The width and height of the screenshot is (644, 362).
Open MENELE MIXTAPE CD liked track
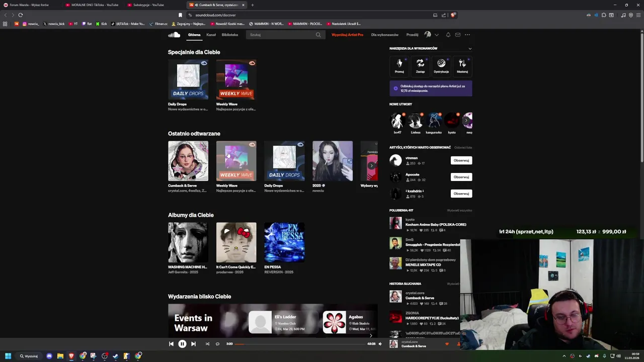tap(423, 265)
